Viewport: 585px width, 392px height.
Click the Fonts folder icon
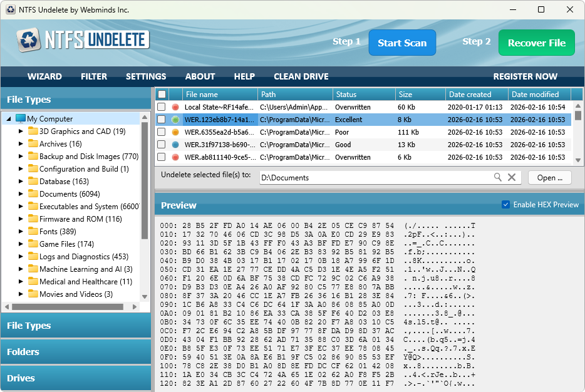33,231
